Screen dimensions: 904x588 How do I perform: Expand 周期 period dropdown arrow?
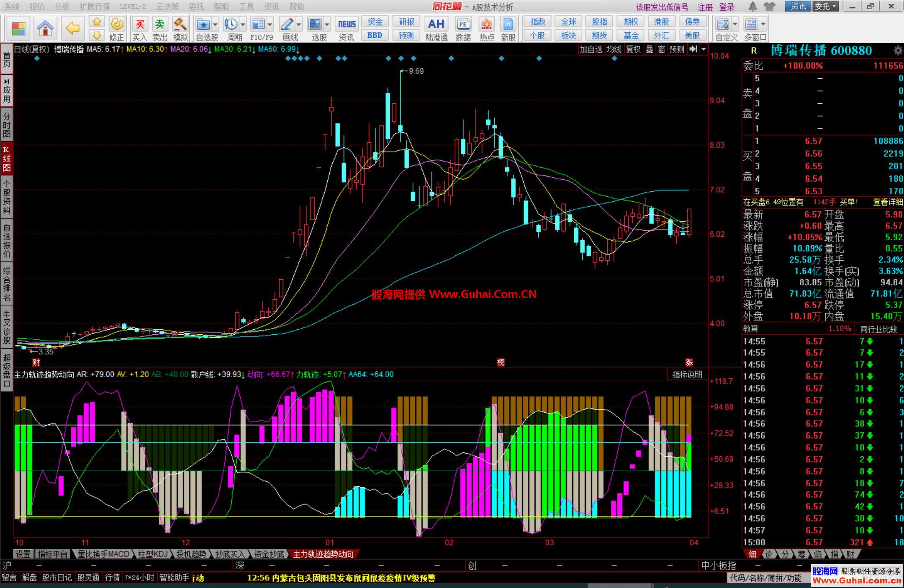(x=243, y=24)
